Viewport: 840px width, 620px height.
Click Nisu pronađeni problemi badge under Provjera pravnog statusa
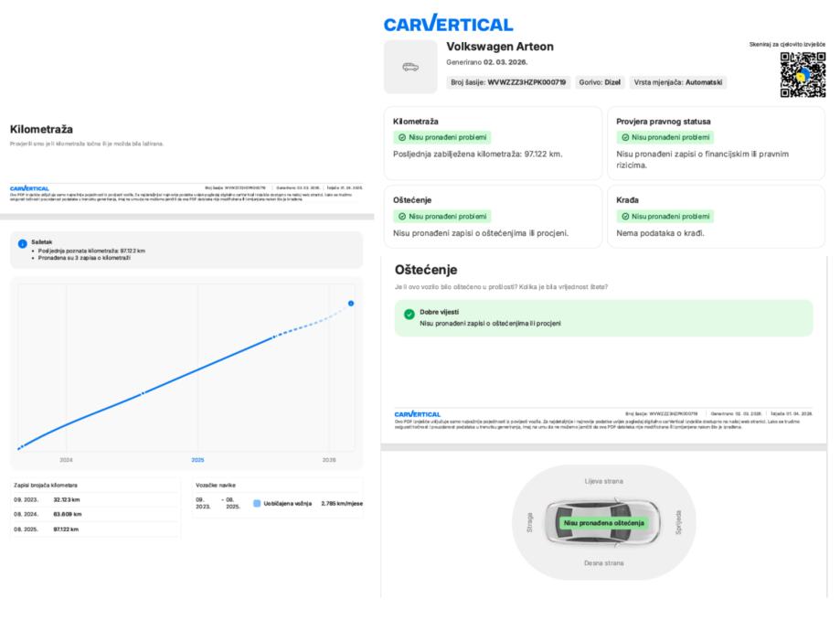tap(665, 138)
